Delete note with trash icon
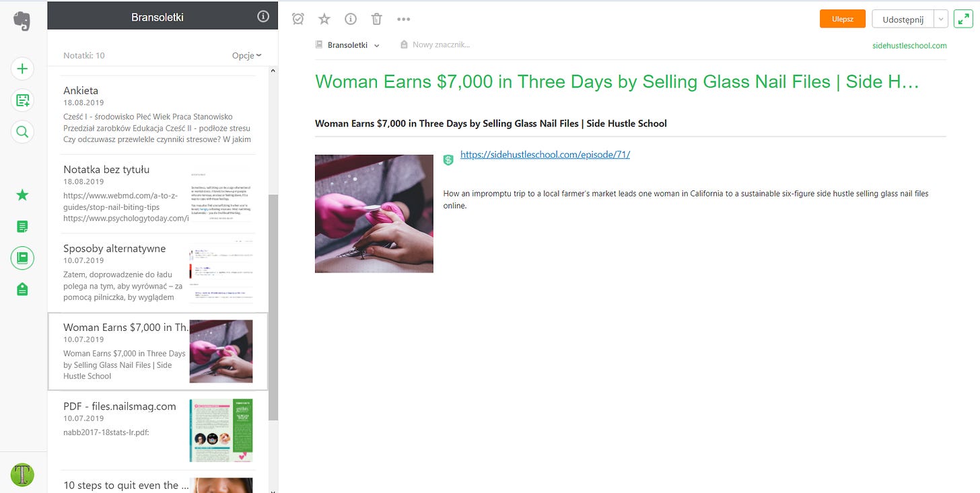Image resolution: width=980 pixels, height=493 pixels. click(x=377, y=19)
